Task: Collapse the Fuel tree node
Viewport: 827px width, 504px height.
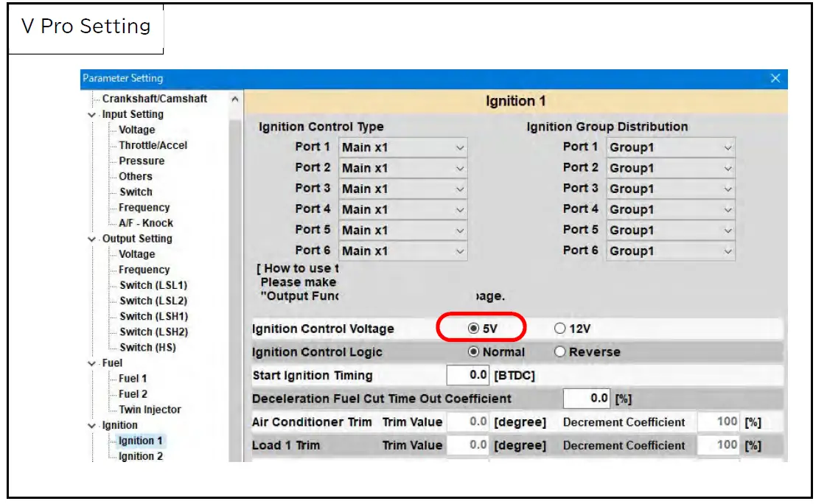Action: click(92, 363)
